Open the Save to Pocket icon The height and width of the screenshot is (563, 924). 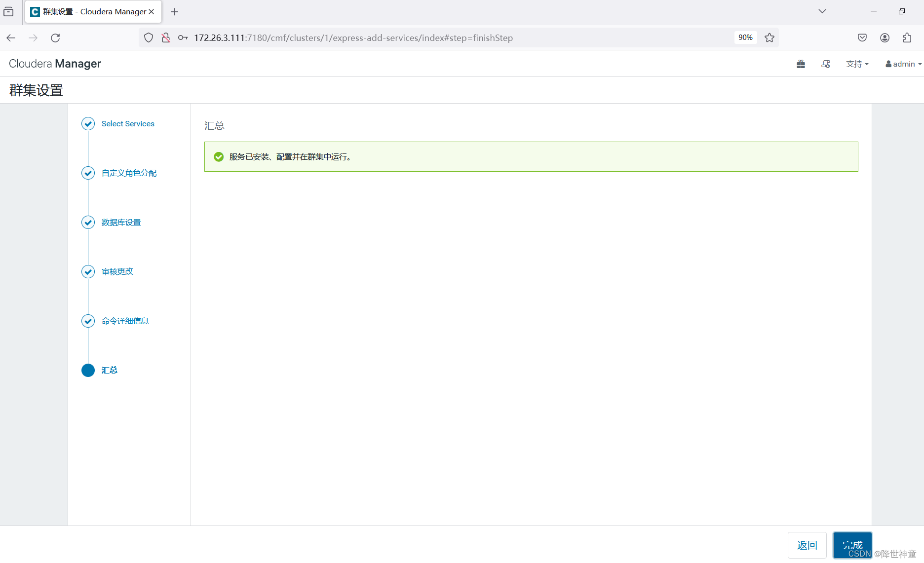pos(862,38)
